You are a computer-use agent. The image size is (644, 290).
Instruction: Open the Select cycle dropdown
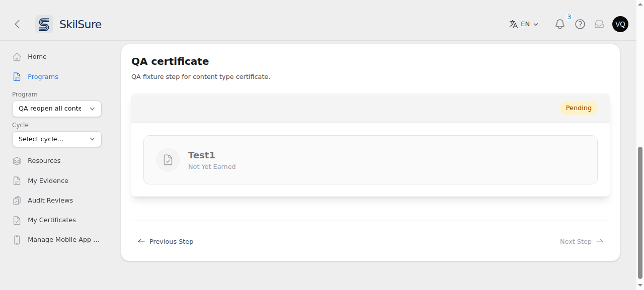[x=57, y=139]
